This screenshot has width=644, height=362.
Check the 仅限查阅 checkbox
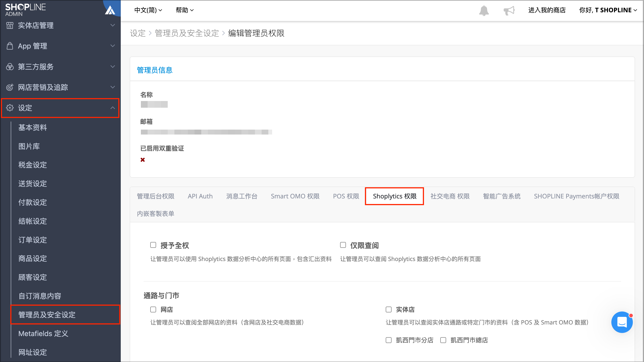(x=343, y=245)
